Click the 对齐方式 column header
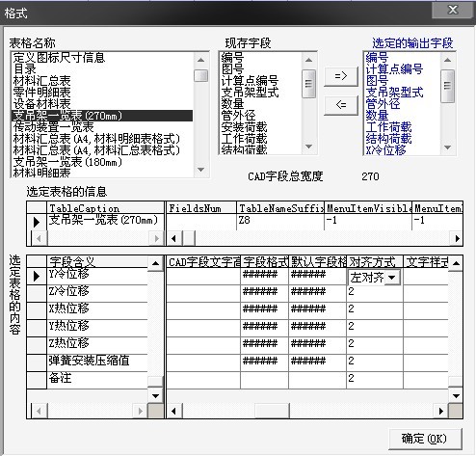 tap(375, 262)
